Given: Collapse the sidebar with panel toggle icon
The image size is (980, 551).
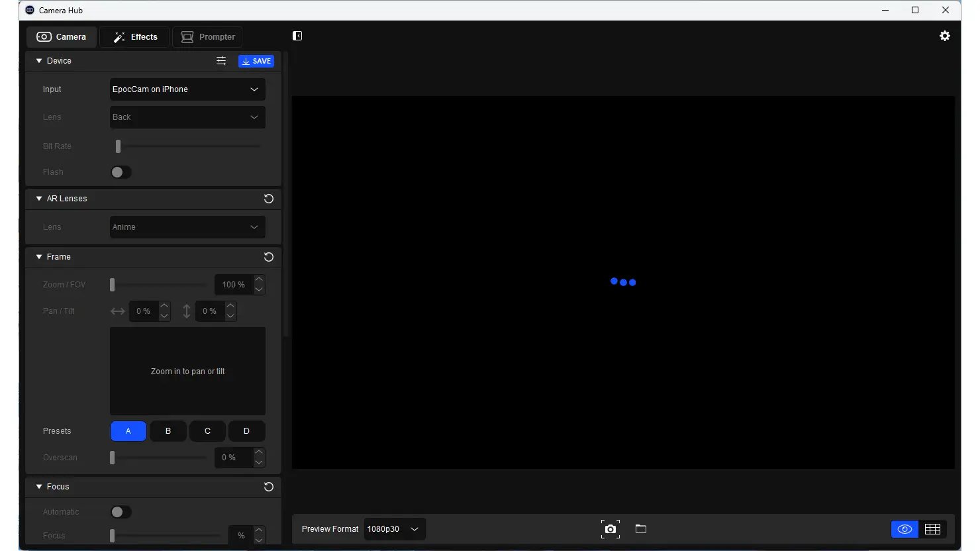Looking at the screenshot, I should [297, 36].
